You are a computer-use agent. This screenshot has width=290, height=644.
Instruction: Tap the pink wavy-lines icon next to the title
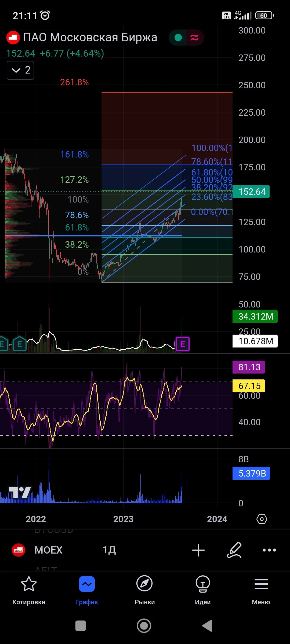click(194, 38)
